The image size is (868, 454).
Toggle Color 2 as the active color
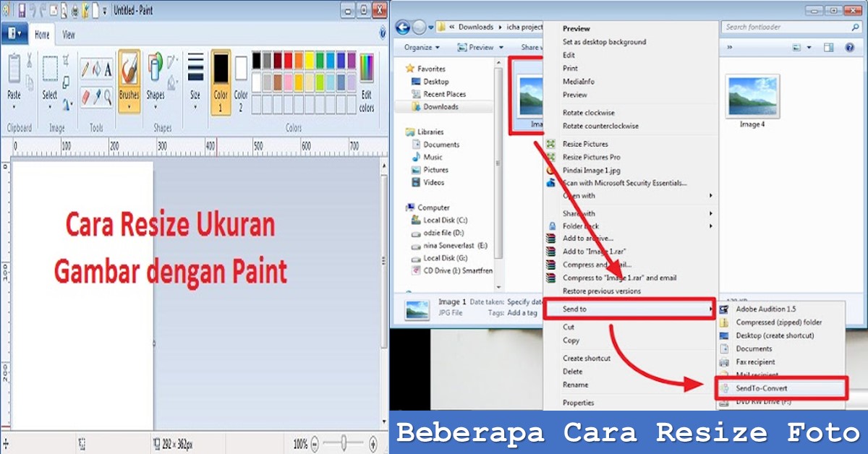239,80
